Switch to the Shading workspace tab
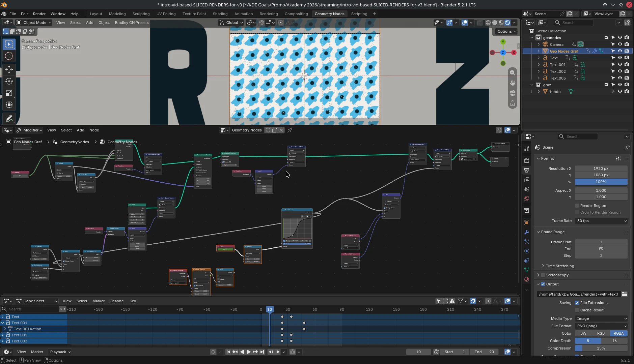Image resolution: width=634 pixels, height=364 pixels. pyautogui.click(x=220, y=14)
